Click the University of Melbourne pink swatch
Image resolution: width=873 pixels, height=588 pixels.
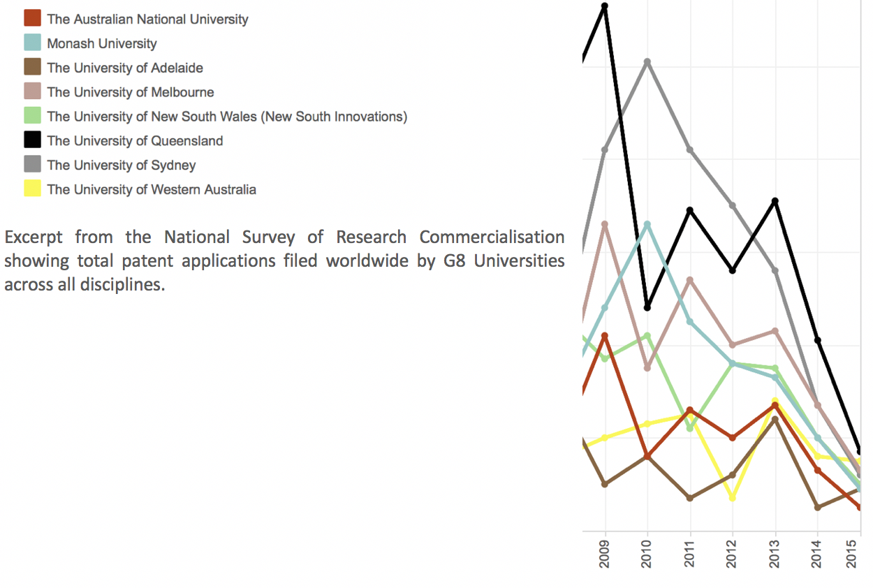point(32,92)
